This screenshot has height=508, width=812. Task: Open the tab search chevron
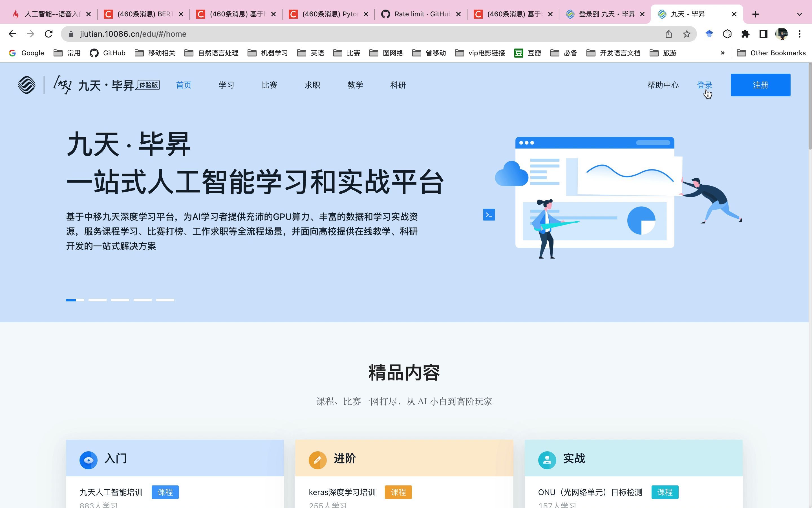coord(800,14)
